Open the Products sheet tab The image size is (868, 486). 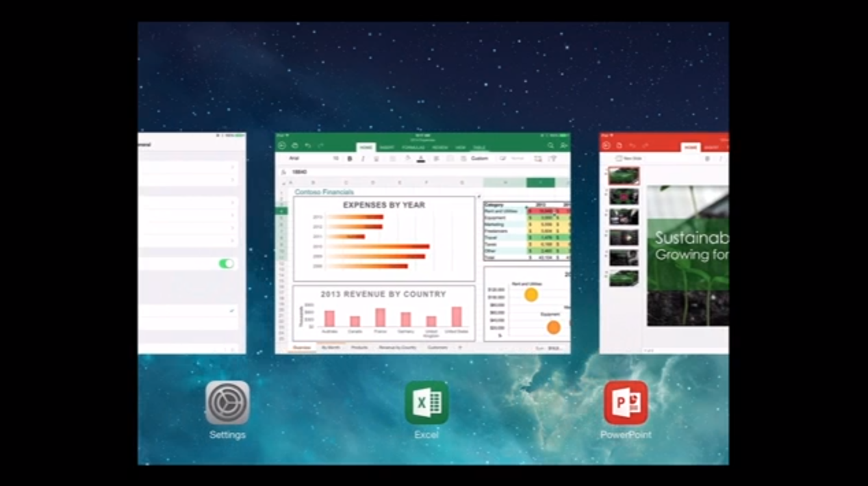coord(359,348)
